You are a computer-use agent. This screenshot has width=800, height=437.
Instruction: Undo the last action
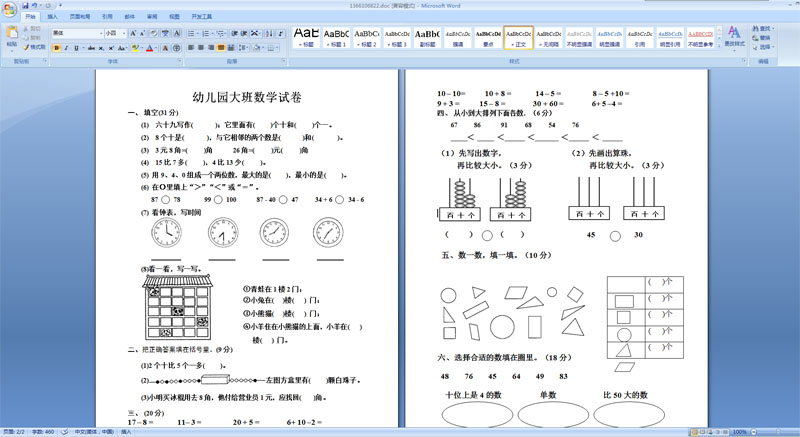[35, 6]
